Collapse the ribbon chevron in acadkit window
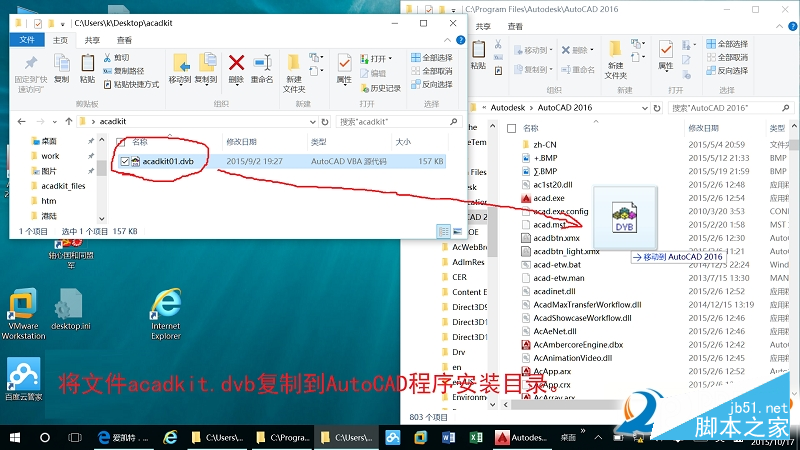800x450 pixels. point(447,40)
